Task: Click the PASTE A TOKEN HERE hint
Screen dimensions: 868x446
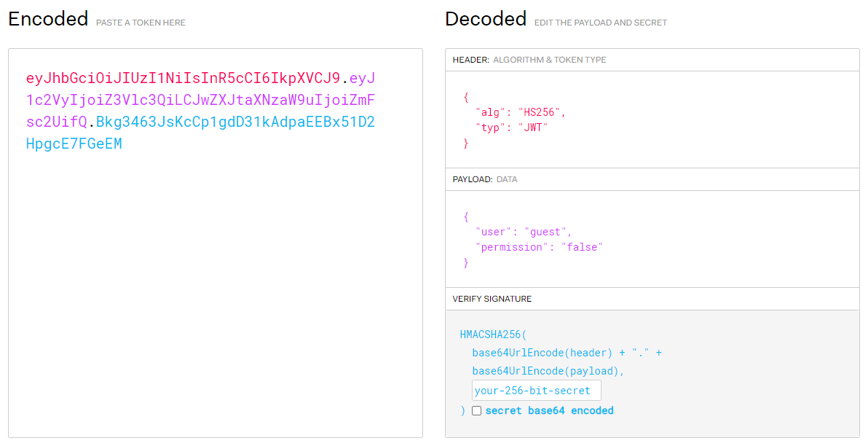Action: [x=141, y=23]
